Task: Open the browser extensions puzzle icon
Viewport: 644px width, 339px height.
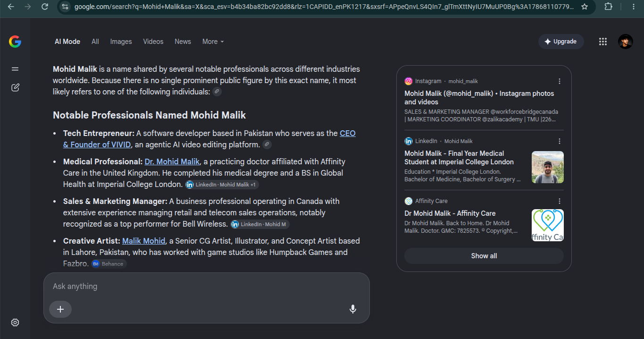Action: (x=609, y=7)
